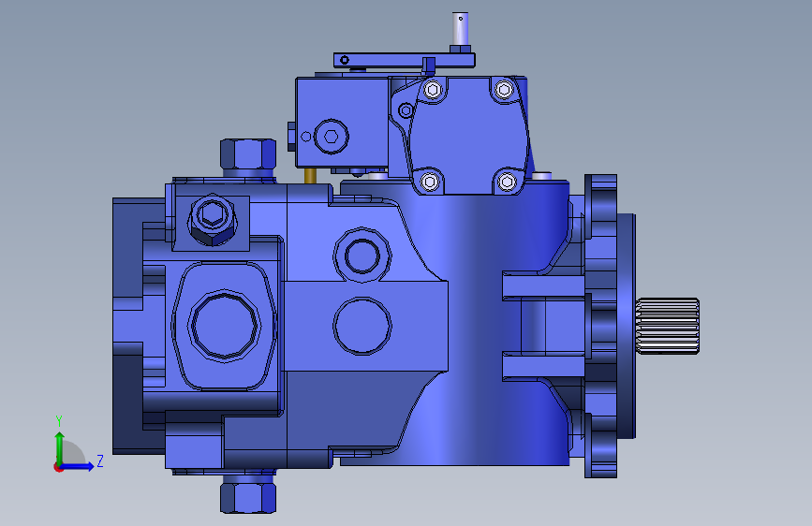
Task: Click the green Y axis arrow of the triad
Action: tap(60, 446)
